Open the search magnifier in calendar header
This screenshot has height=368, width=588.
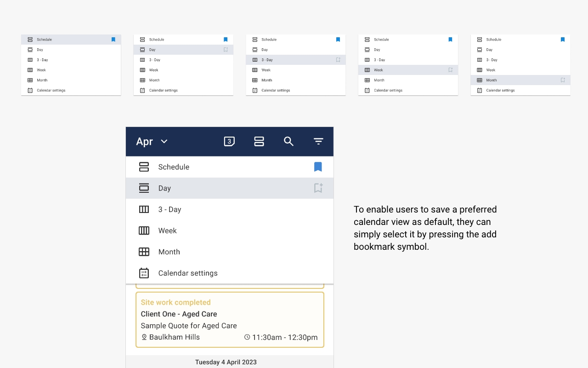click(x=288, y=142)
